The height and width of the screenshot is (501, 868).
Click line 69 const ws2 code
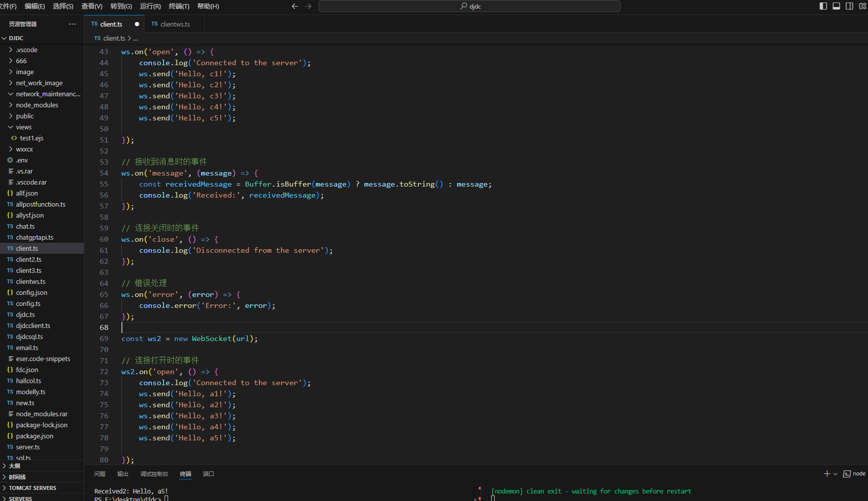click(190, 339)
